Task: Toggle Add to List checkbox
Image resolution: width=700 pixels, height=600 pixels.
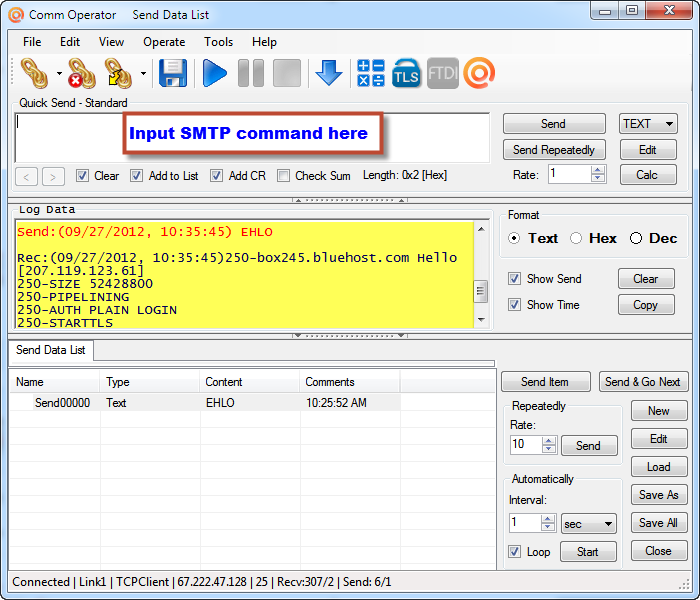Action: click(x=136, y=175)
